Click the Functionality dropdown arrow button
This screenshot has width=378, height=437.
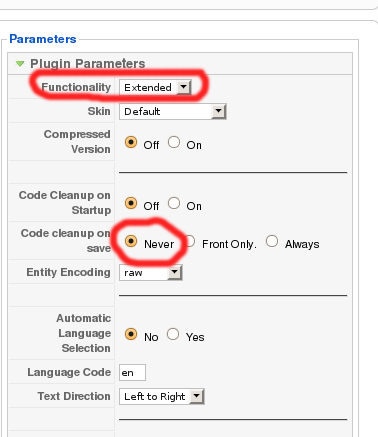pos(183,87)
